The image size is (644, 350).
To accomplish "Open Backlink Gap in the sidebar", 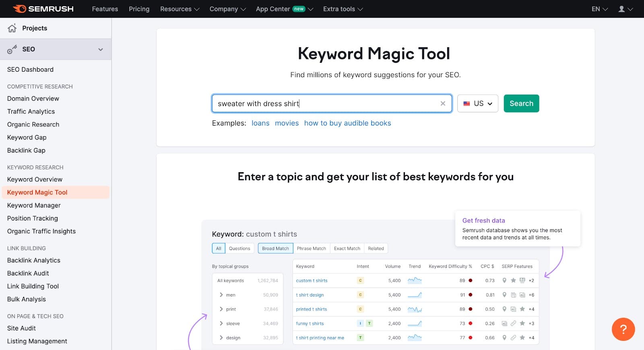I will (x=26, y=150).
